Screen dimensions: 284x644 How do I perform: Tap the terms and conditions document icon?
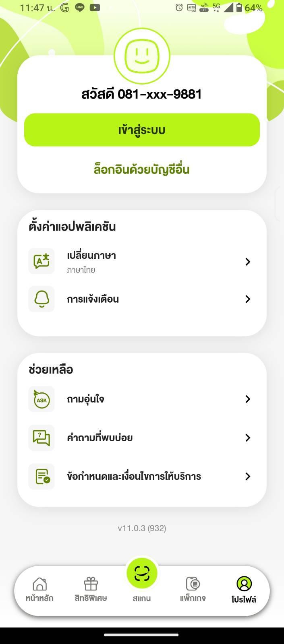pyautogui.click(x=41, y=476)
